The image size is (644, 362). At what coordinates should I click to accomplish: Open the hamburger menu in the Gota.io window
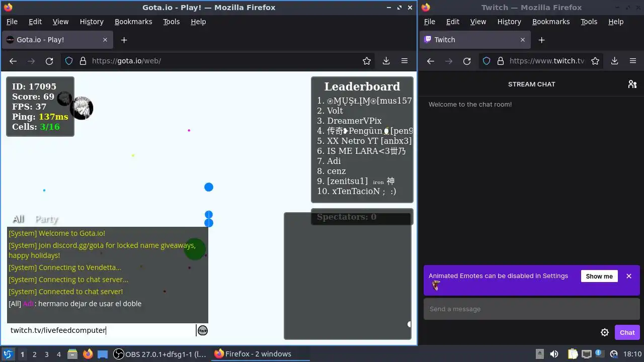[405, 61]
